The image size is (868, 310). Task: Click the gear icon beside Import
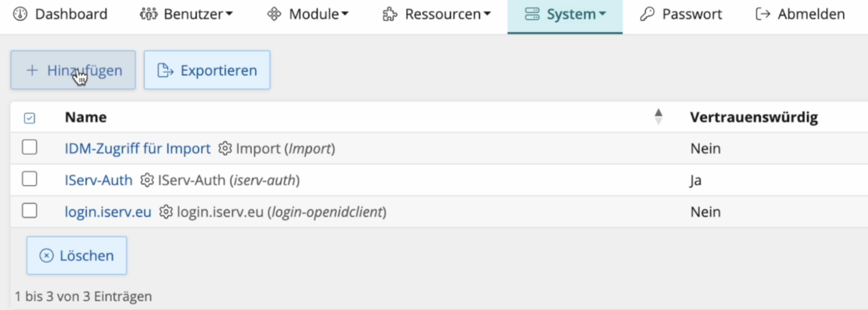[x=225, y=149]
